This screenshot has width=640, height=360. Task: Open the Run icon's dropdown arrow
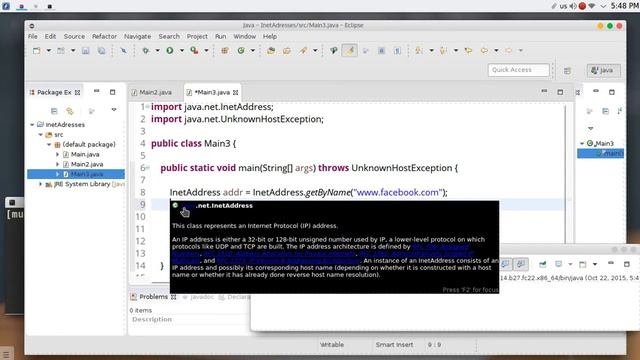tap(182, 51)
